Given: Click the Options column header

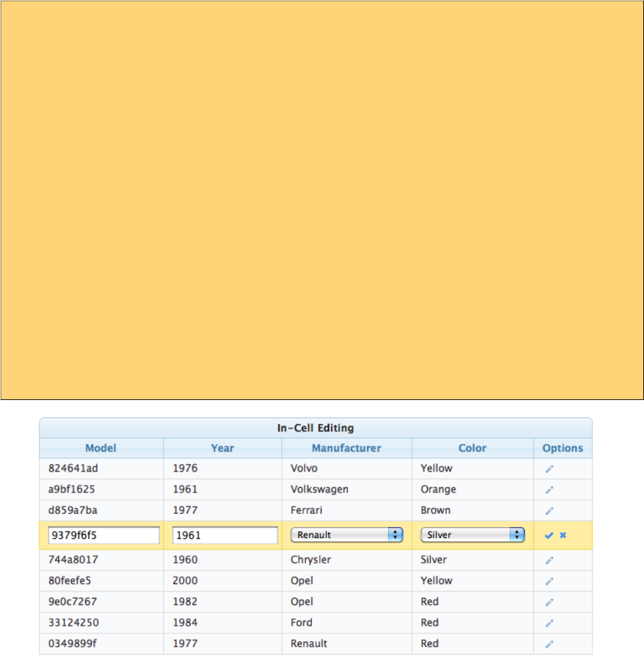Looking at the screenshot, I should [x=563, y=448].
